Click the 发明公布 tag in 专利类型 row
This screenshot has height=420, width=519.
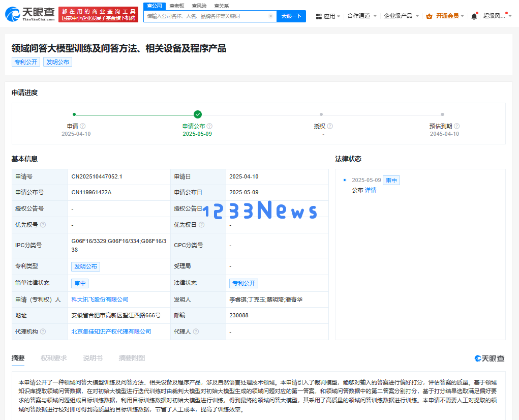(x=86, y=266)
